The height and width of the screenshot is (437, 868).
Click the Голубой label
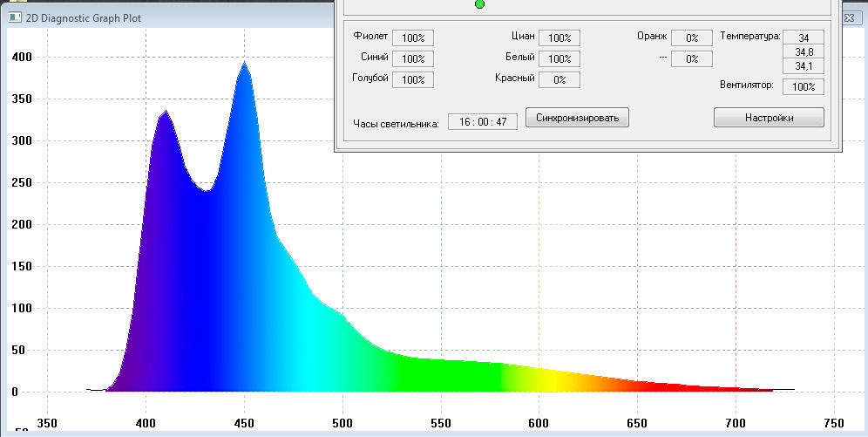coord(370,78)
